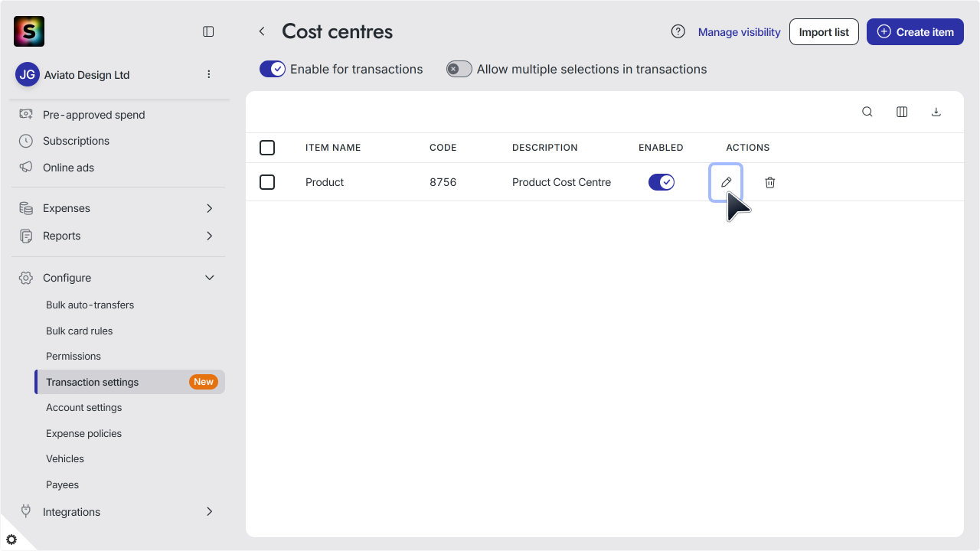Download the cost centres list
Screen dimensions: 980x551
click(x=936, y=112)
